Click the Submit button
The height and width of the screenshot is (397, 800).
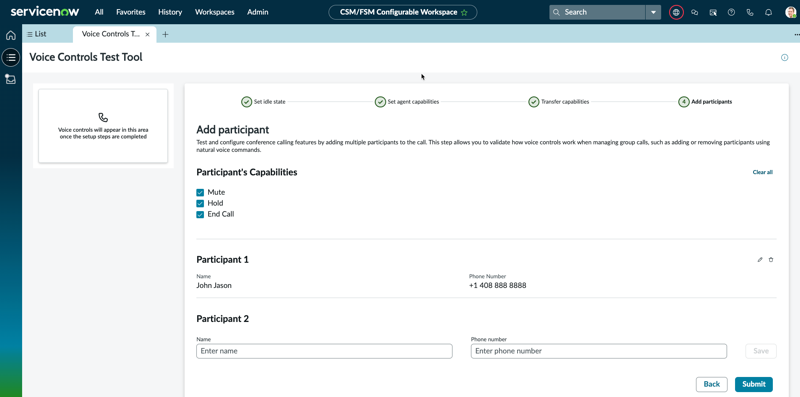754,384
